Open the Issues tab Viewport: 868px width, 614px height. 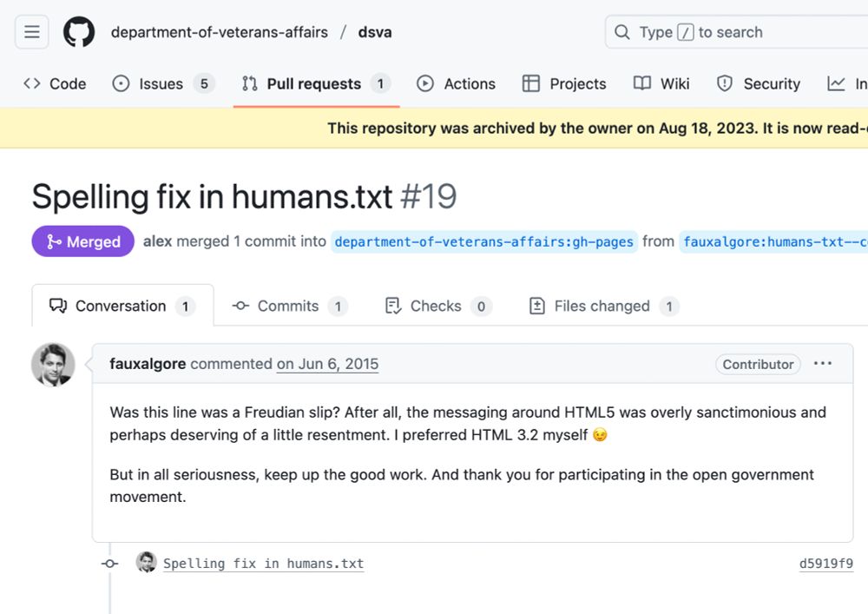pyautogui.click(x=163, y=83)
